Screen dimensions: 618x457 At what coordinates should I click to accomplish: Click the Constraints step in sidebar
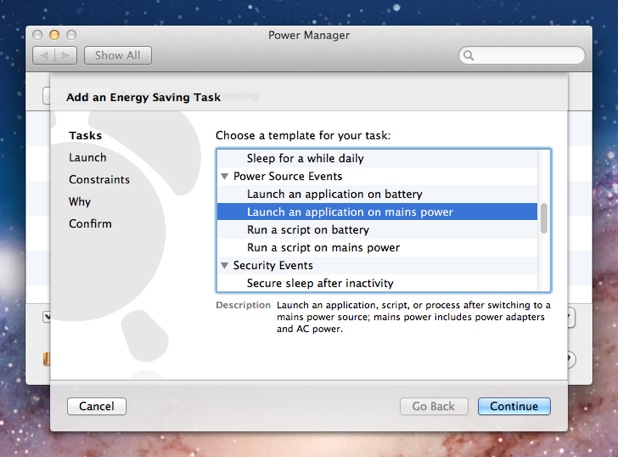(x=99, y=180)
